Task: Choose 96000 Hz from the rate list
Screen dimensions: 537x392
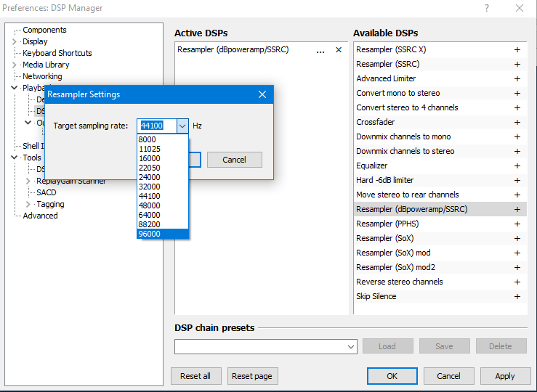Action: tap(163, 234)
